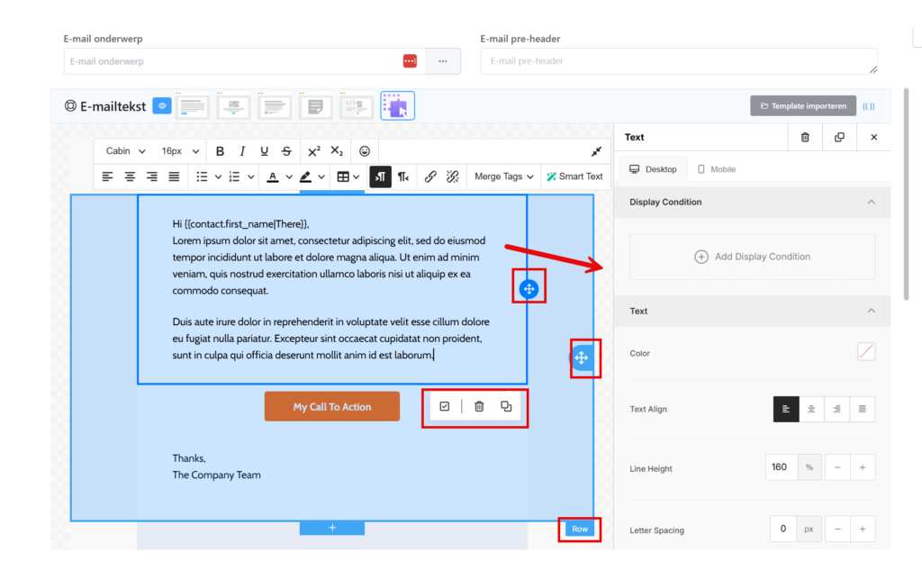Viewport: 922px width, 588px height.
Task: Toggle the left-to-right text direction button
Action: click(380, 176)
